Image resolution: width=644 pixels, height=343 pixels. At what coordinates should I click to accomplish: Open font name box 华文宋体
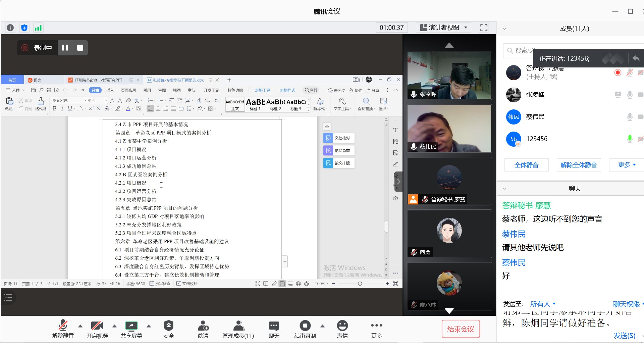pos(69,100)
